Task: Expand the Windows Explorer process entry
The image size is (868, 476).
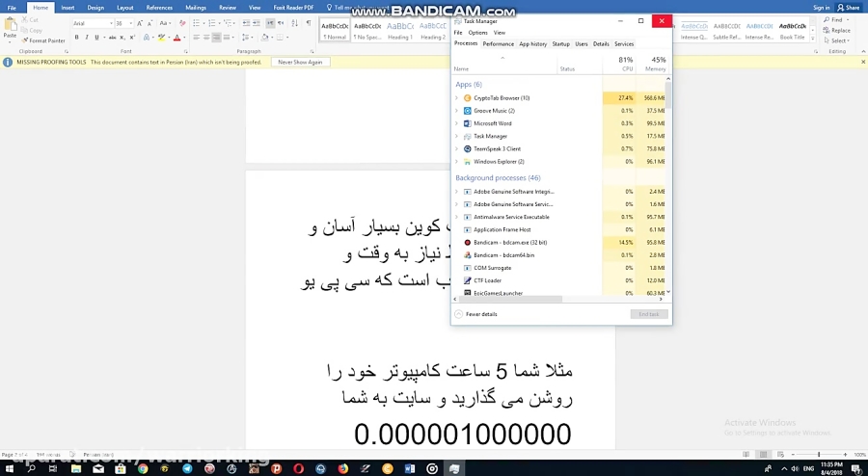Action: pos(456,162)
